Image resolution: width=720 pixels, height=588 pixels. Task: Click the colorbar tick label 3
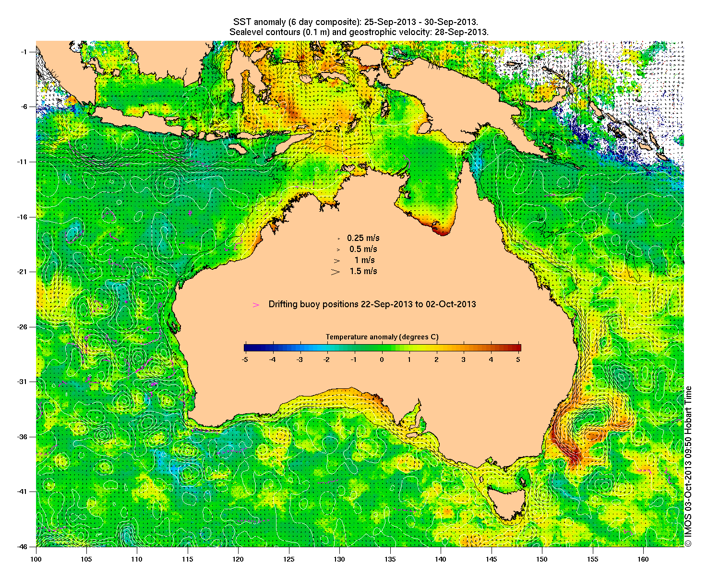464,359
